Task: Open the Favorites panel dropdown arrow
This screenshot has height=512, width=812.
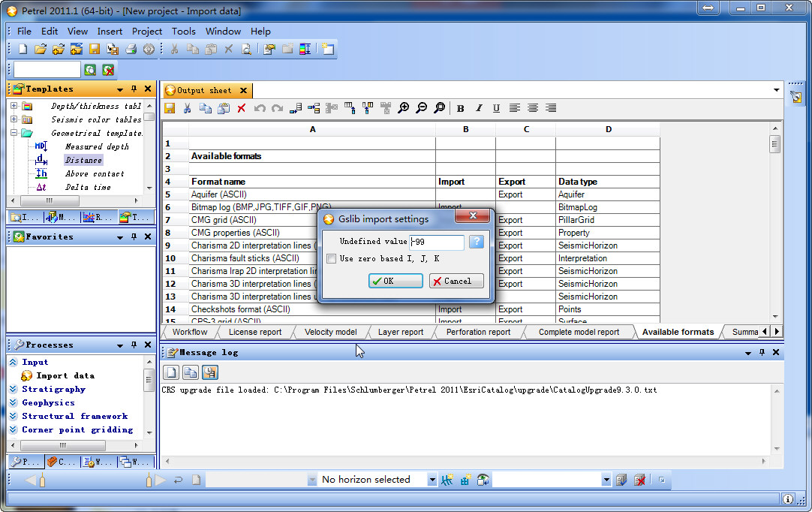Action: (x=120, y=236)
